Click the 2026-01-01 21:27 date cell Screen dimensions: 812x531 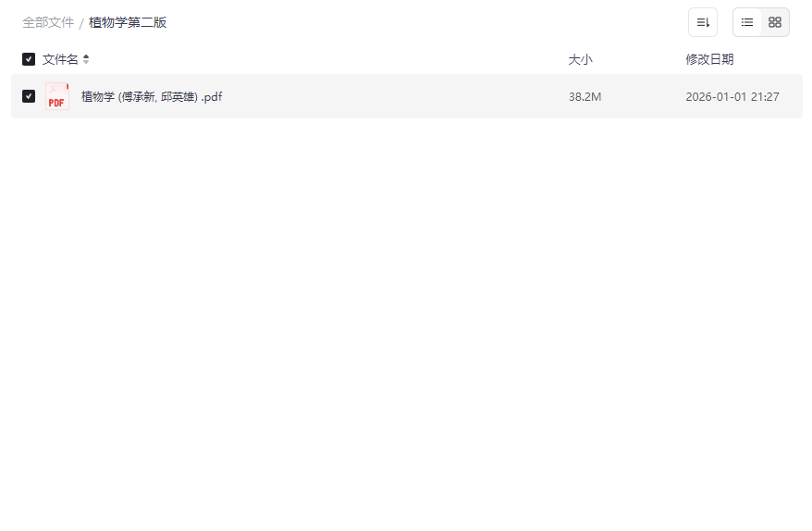point(732,97)
